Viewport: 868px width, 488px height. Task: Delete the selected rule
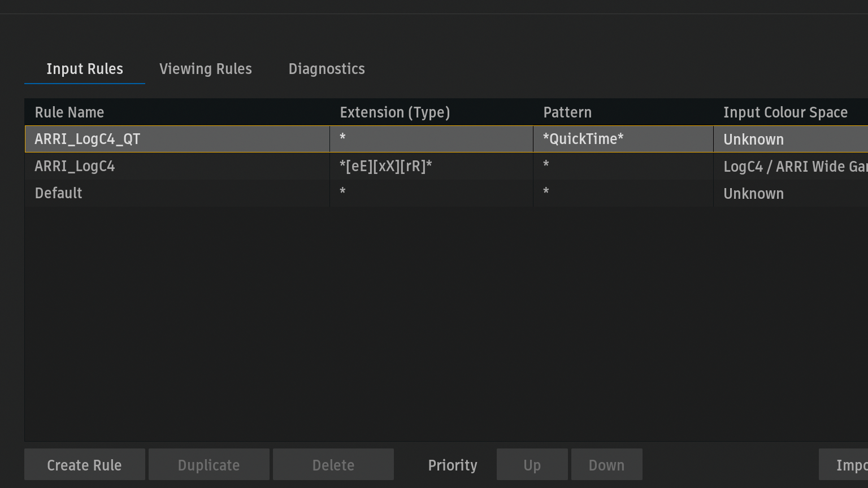[333, 465]
